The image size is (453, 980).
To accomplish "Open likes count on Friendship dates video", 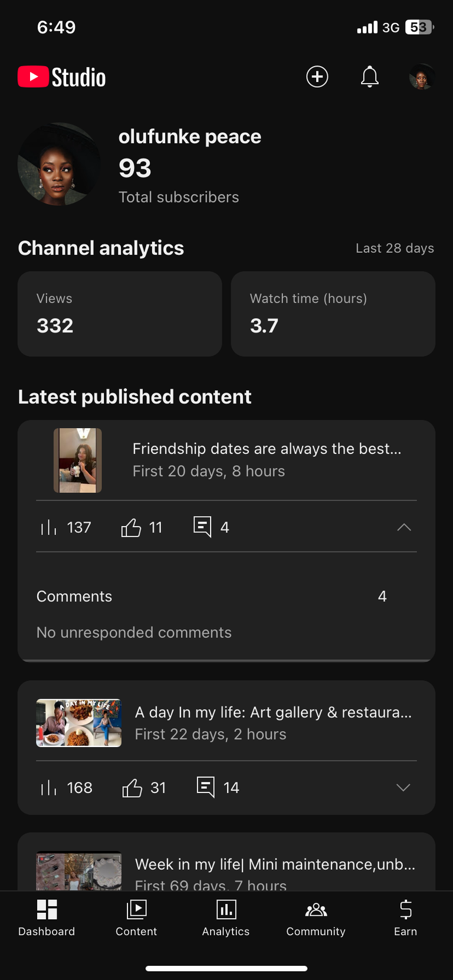I will pos(142,527).
